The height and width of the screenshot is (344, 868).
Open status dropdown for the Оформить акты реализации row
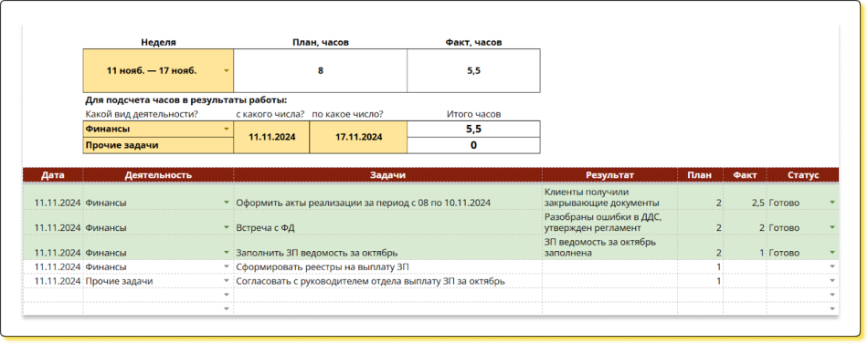click(x=832, y=203)
